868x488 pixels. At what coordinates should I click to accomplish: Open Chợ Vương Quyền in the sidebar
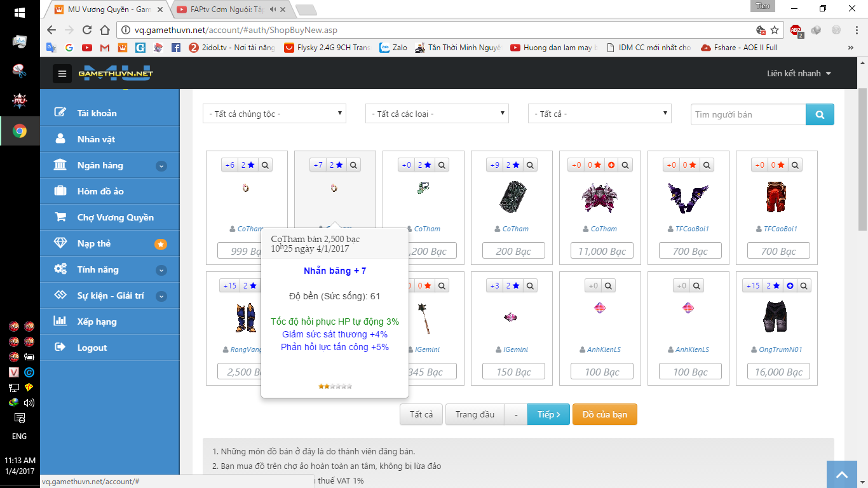click(115, 217)
